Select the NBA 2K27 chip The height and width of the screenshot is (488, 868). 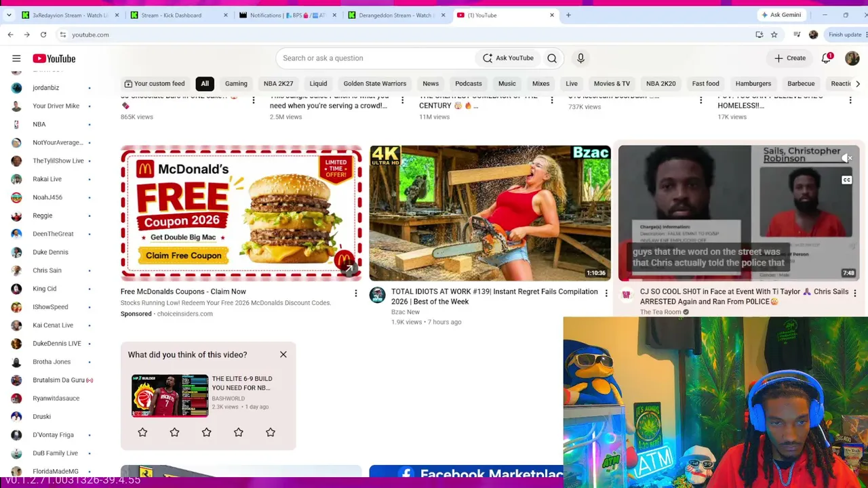[x=278, y=84]
